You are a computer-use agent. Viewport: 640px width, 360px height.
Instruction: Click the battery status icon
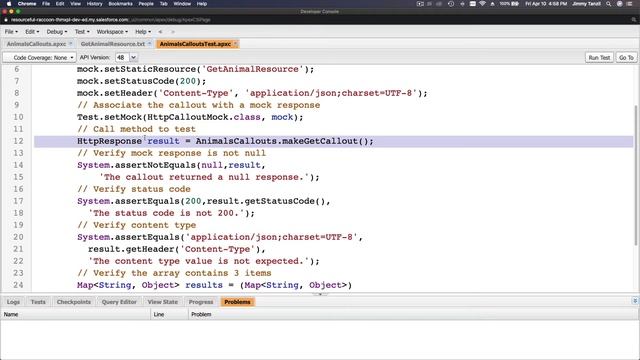(515, 4)
